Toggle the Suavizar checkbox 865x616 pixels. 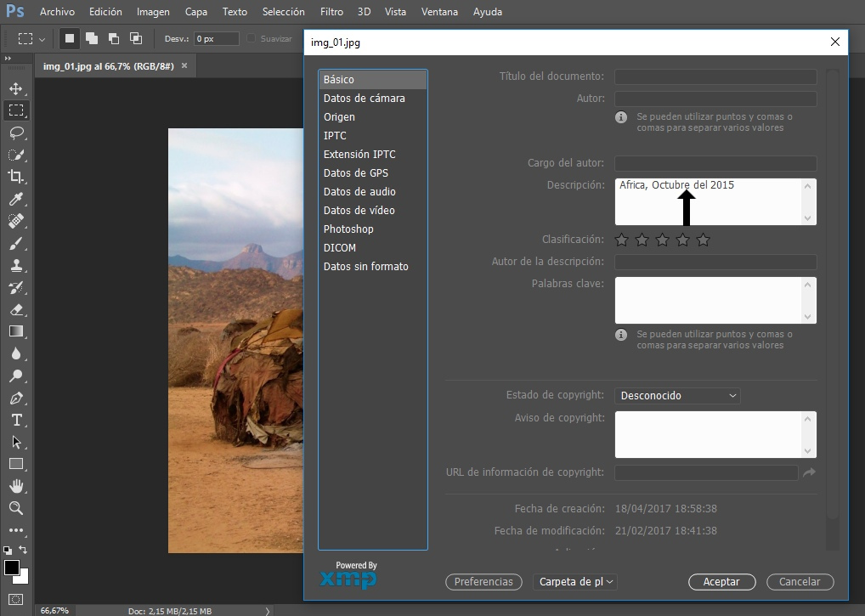click(251, 38)
